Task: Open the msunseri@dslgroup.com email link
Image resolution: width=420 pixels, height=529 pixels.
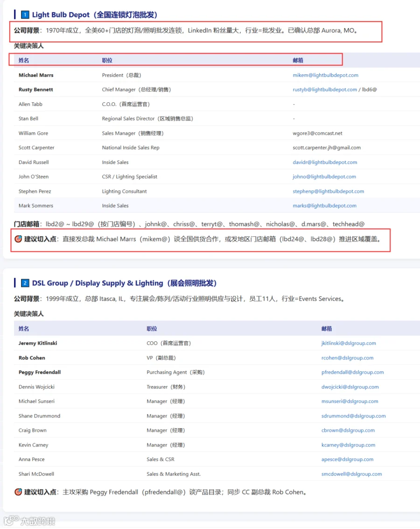Action: coord(350,402)
